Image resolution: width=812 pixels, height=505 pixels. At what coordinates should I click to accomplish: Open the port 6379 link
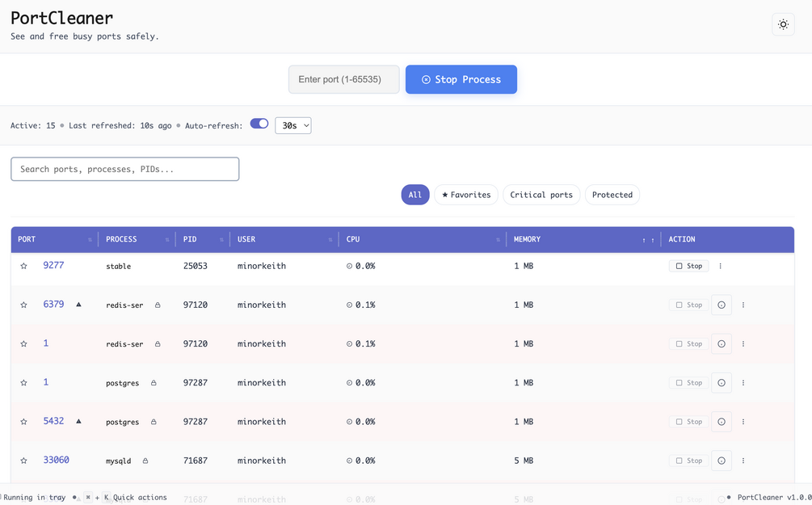[53, 304]
